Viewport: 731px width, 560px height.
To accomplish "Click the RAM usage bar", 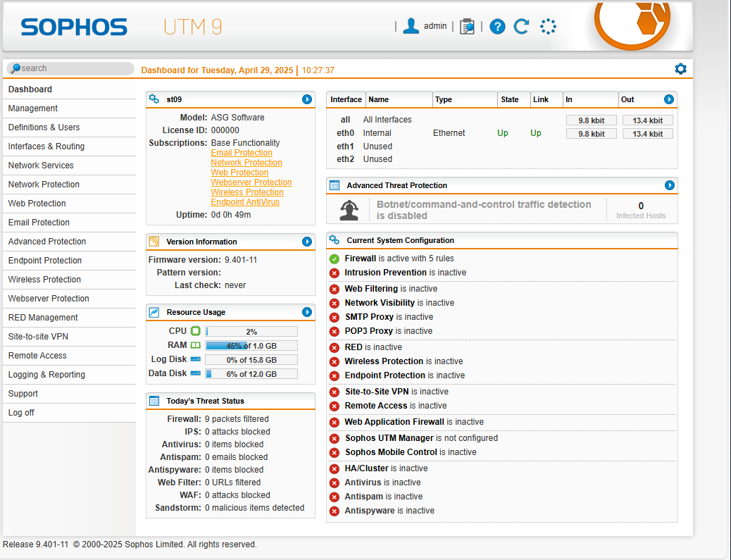I will (251, 346).
